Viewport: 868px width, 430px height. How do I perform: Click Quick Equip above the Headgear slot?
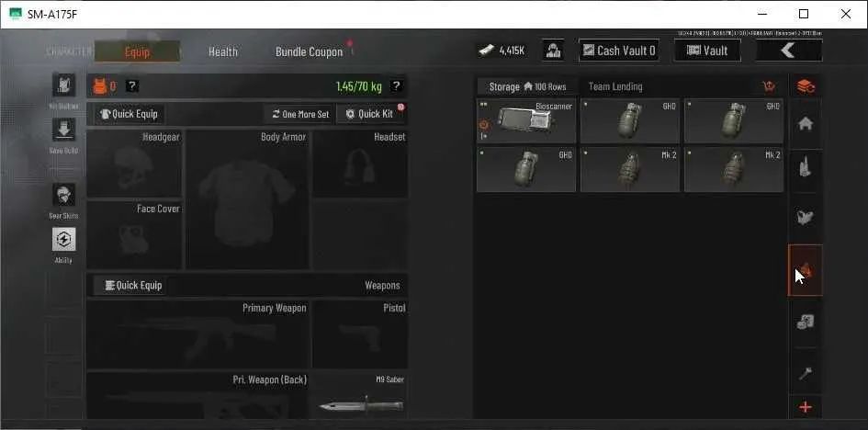coord(129,114)
